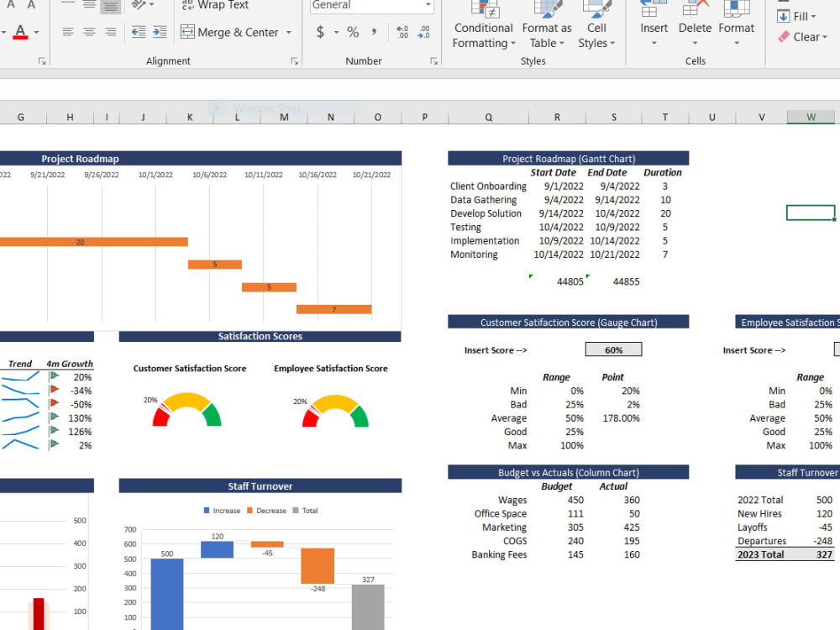
Task: Apply Comma Style format
Action: [x=374, y=32]
